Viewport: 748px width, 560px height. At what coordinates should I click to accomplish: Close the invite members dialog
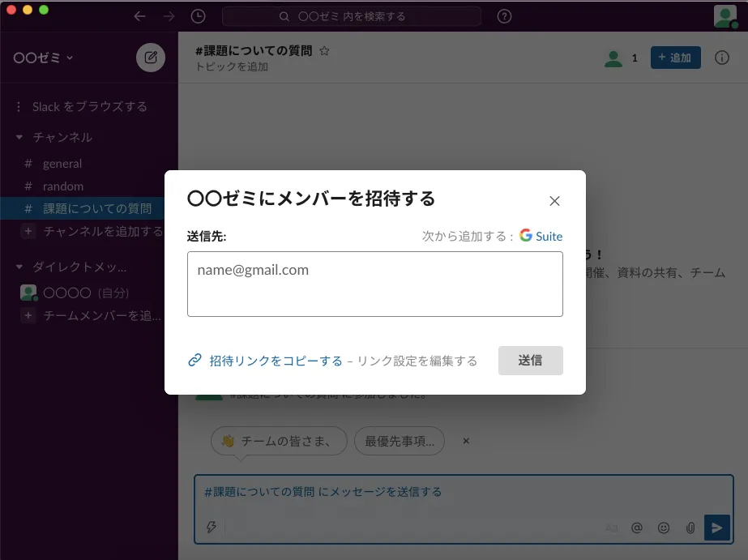click(x=554, y=201)
